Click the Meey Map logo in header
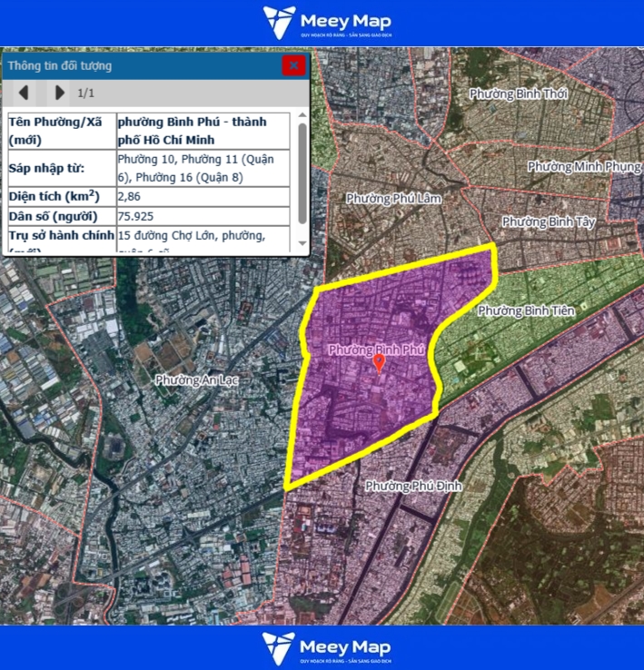 tap(326, 23)
